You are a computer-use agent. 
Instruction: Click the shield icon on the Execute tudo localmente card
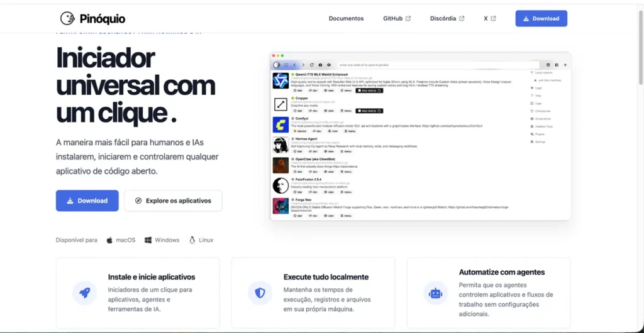[260, 293]
